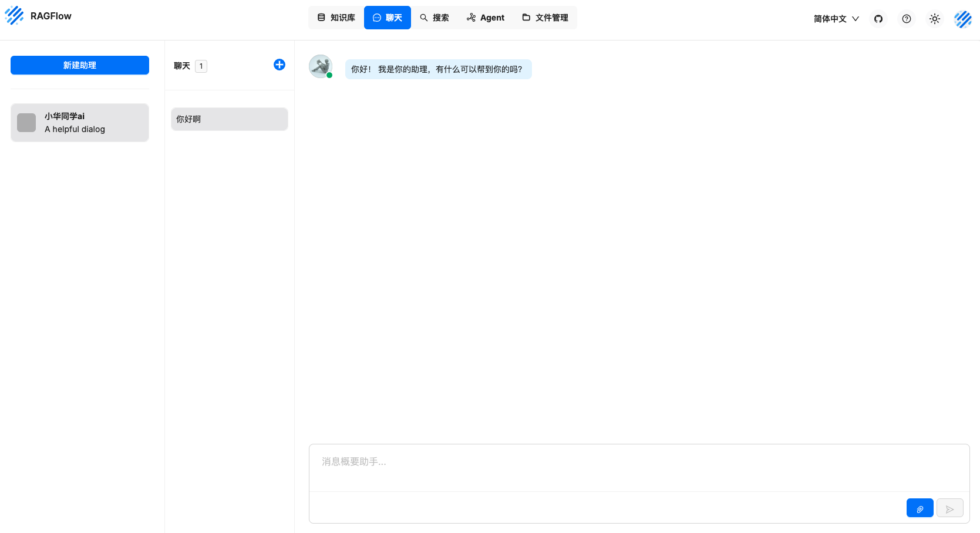Viewport: 980px width, 533px height.
Task: Open the 简体中文 language dropdown
Action: tap(836, 19)
